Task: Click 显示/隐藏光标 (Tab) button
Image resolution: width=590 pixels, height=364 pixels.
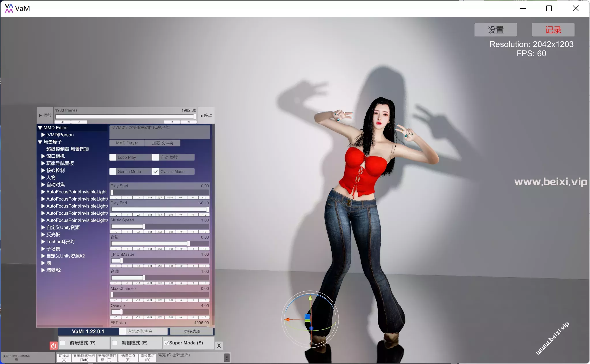Action: pyautogui.click(x=84, y=358)
